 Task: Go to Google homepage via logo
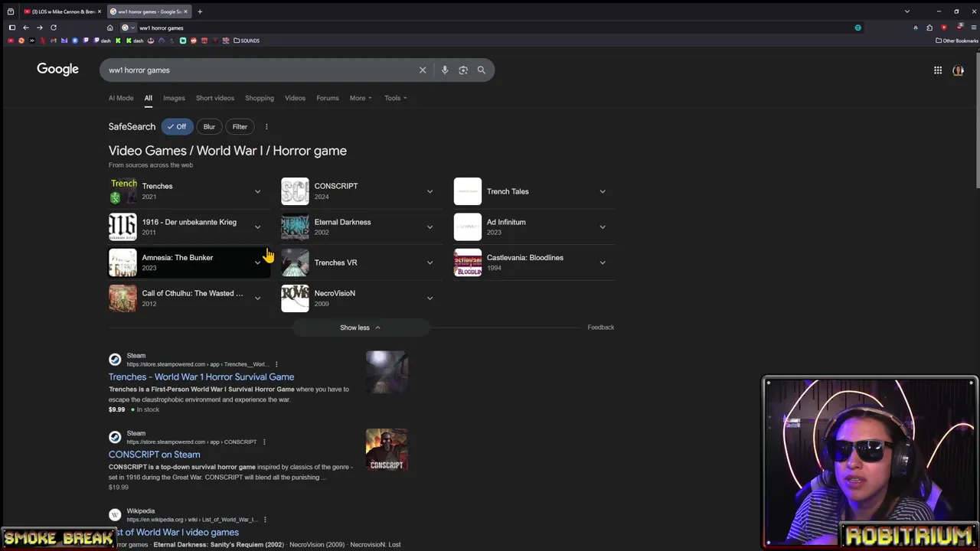(x=57, y=70)
